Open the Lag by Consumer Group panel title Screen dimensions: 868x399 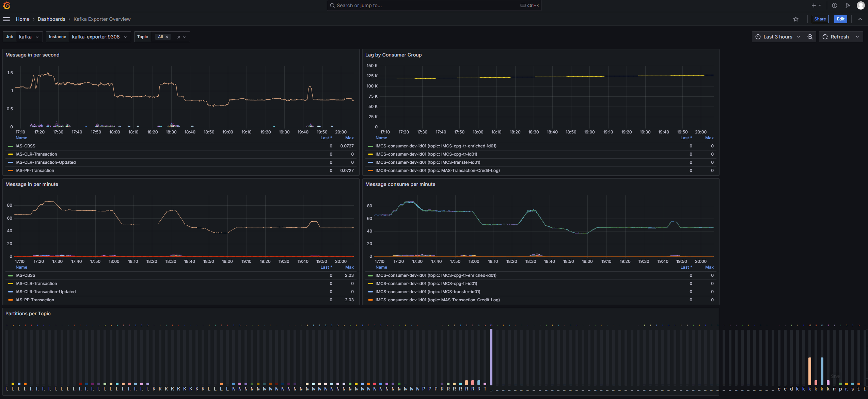click(x=393, y=55)
